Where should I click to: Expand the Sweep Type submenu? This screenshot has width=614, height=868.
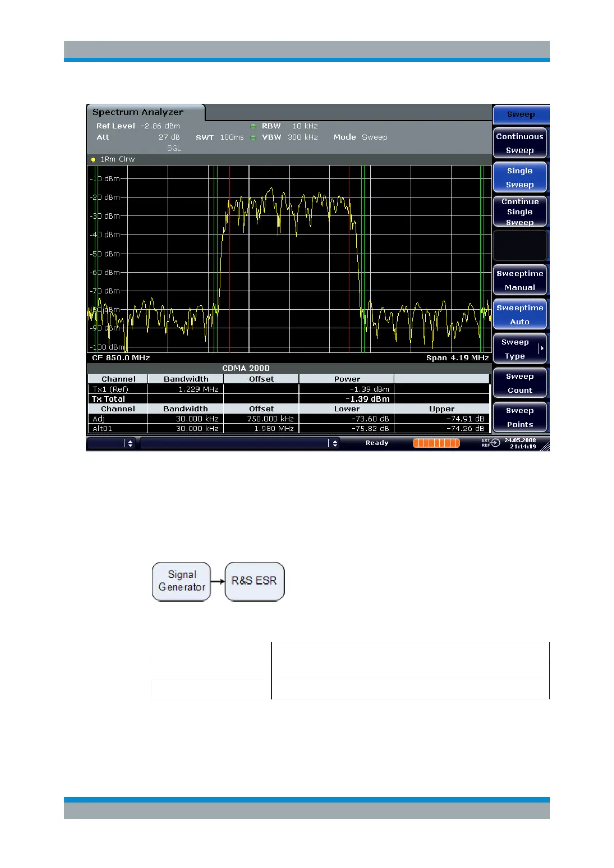pyautogui.click(x=520, y=348)
